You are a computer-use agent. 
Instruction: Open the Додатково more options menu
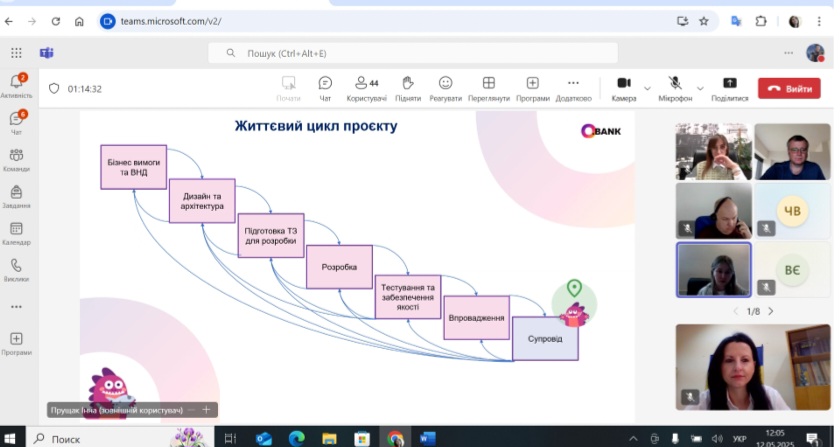pos(573,87)
